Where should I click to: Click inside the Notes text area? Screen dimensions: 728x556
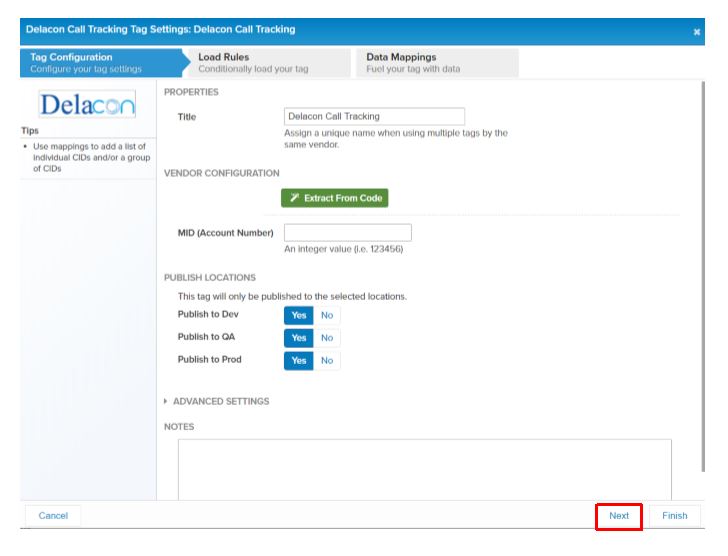coord(424,470)
